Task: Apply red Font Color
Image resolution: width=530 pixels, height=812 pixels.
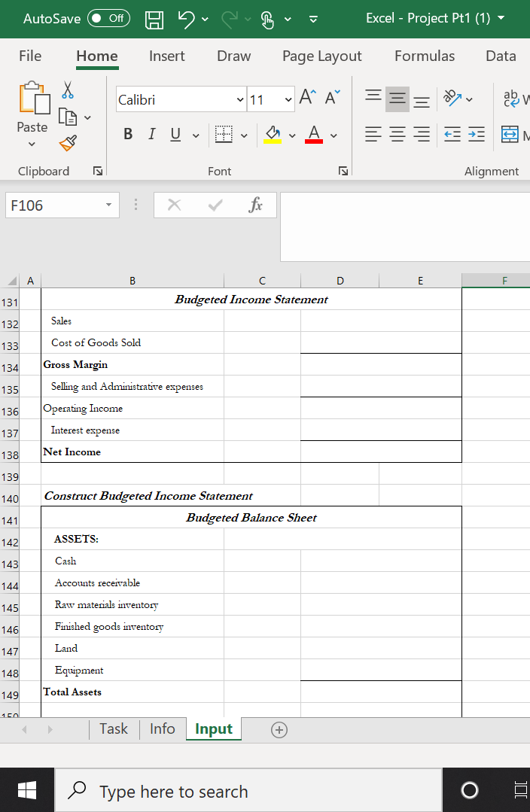Action: [314, 135]
